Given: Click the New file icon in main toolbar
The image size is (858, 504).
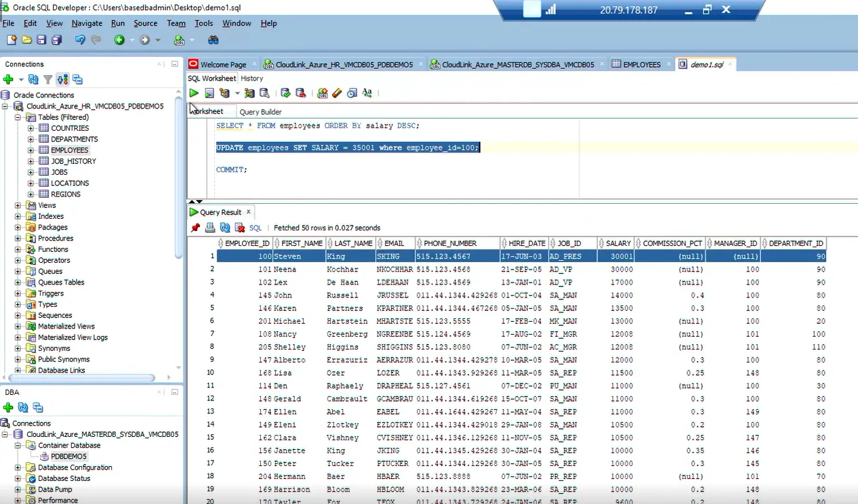Looking at the screenshot, I should [12, 40].
